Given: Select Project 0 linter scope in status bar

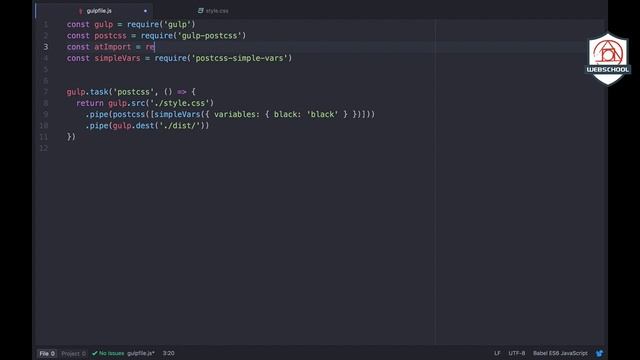Looking at the screenshot, I should click(73, 353).
